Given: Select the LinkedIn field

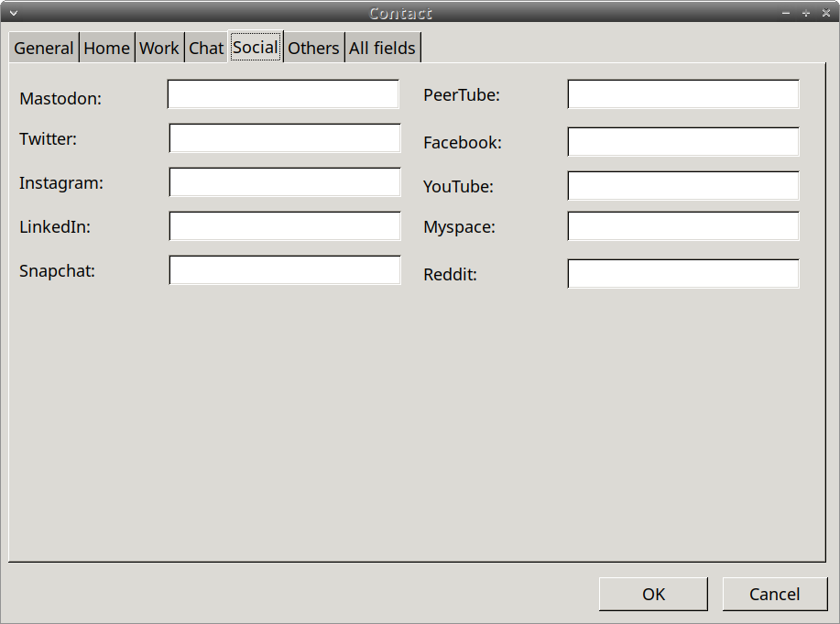Looking at the screenshot, I should coord(285,226).
